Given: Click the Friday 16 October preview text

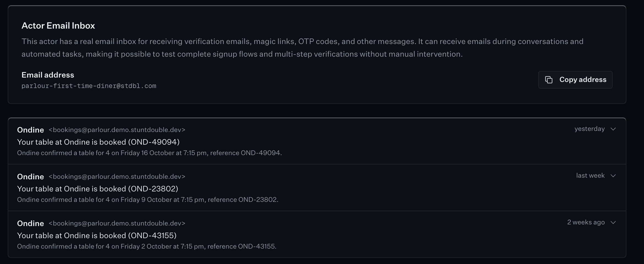Looking at the screenshot, I should tap(149, 153).
